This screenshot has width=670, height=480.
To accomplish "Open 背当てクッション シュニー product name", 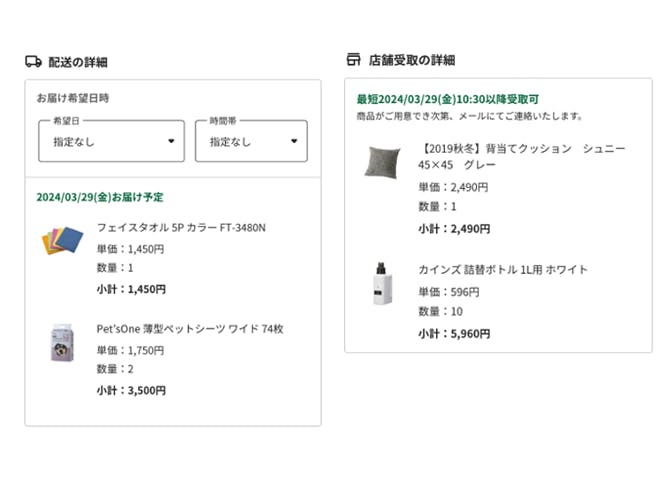I will 521,156.
